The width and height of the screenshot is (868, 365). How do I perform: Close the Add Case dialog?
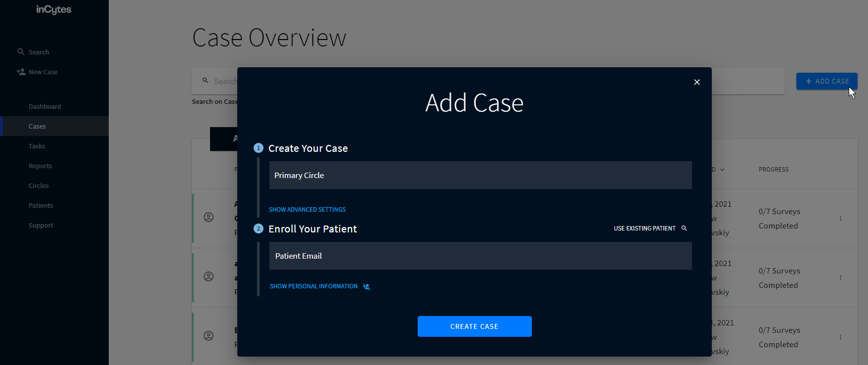[696, 82]
